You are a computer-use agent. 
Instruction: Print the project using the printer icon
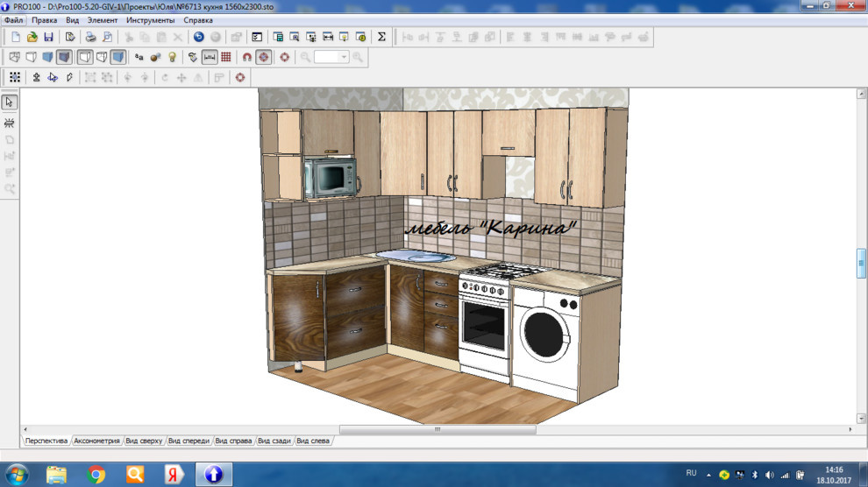point(90,37)
